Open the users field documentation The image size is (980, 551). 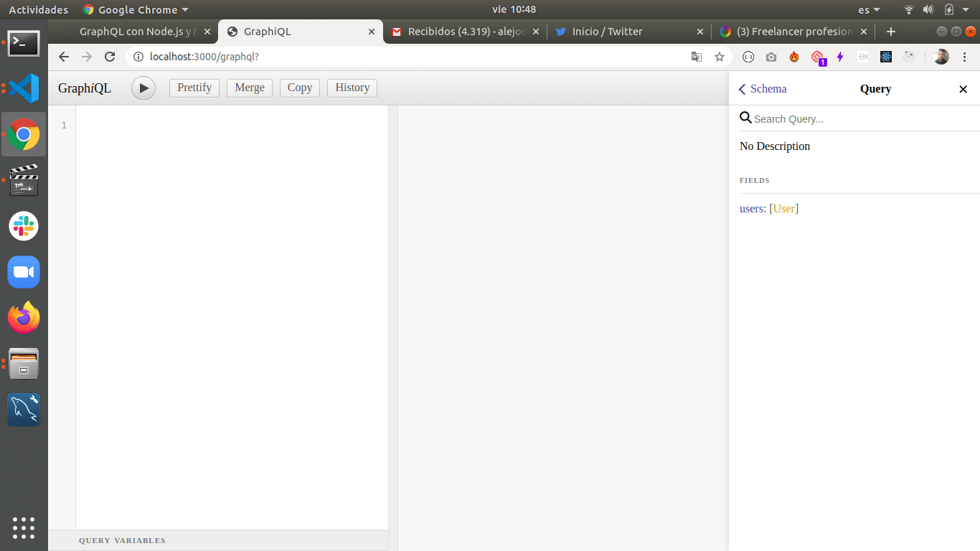751,209
